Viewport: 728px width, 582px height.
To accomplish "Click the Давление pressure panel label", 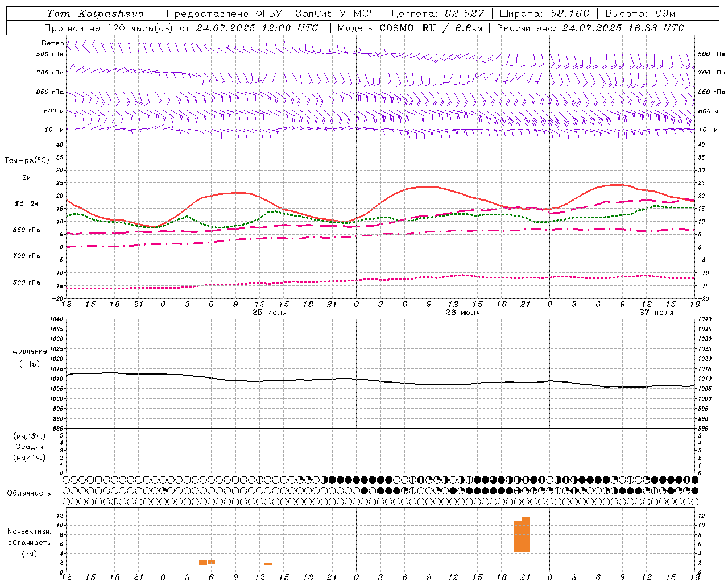I will [30, 351].
